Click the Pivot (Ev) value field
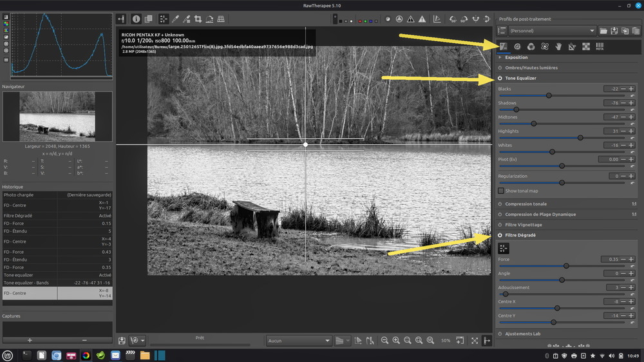The height and width of the screenshot is (362, 644). [609, 160]
